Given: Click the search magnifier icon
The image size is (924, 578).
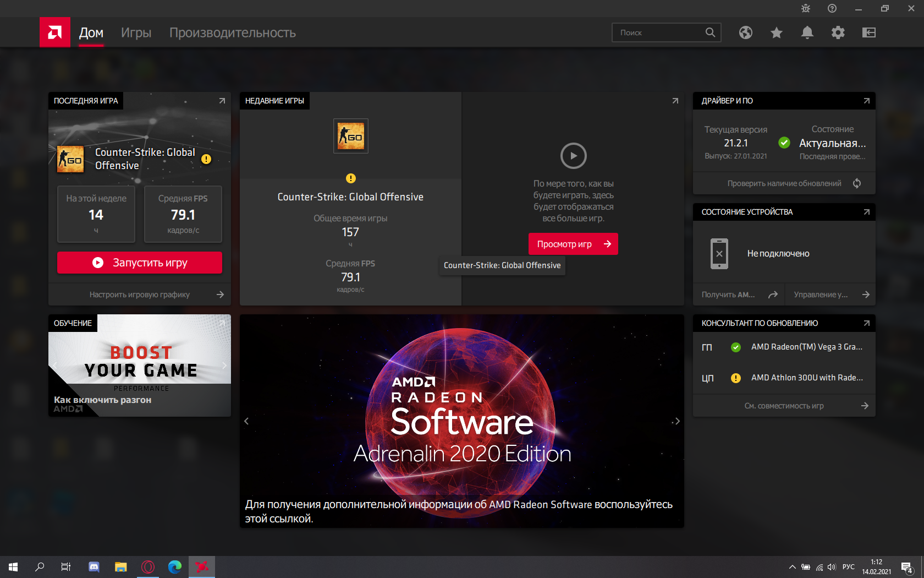Looking at the screenshot, I should [x=711, y=32].
